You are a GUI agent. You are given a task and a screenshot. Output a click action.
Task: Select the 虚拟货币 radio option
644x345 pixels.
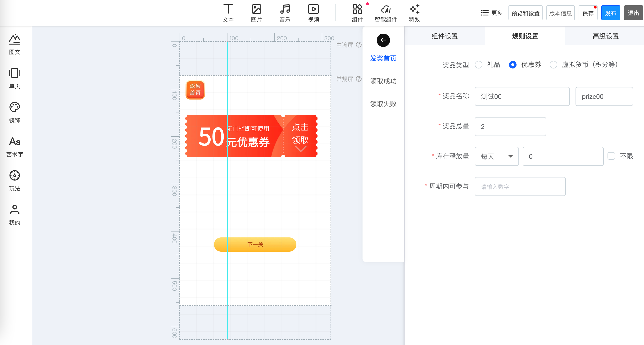(x=553, y=65)
